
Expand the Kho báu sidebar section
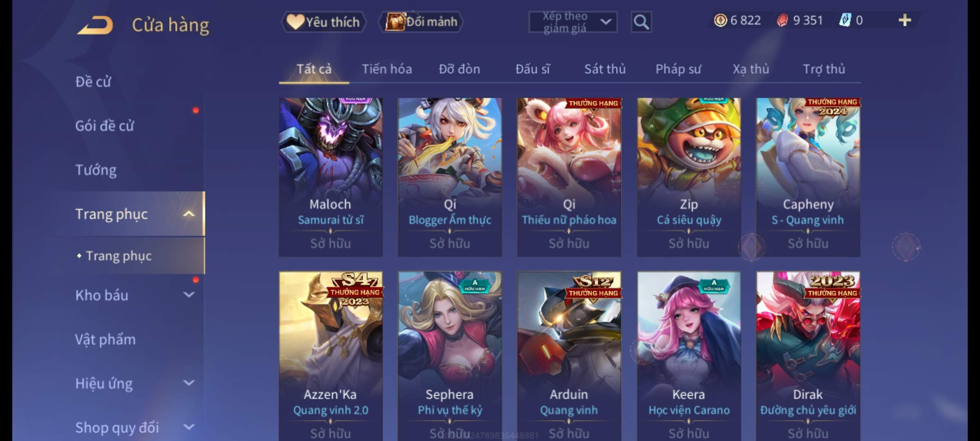(x=189, y=295)
